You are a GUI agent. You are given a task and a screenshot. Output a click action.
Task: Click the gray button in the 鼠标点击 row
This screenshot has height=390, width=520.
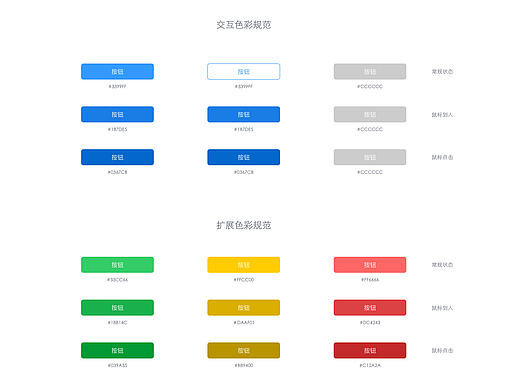370,157
